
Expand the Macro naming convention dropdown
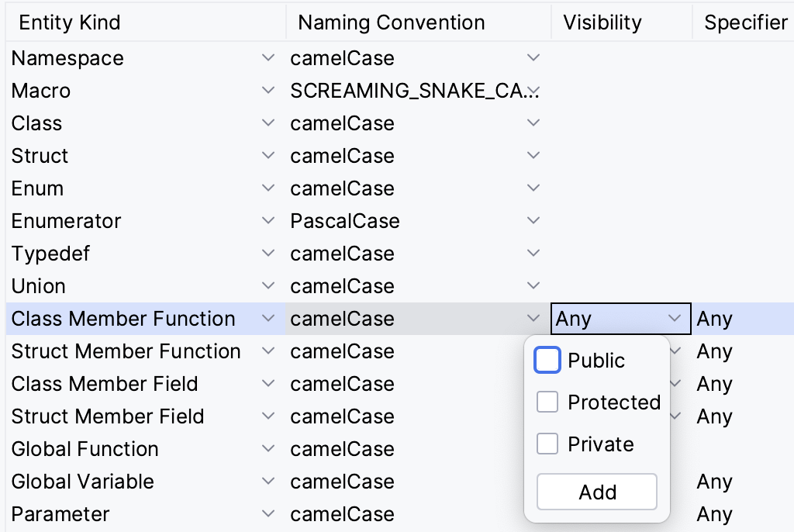pos(533,90)
